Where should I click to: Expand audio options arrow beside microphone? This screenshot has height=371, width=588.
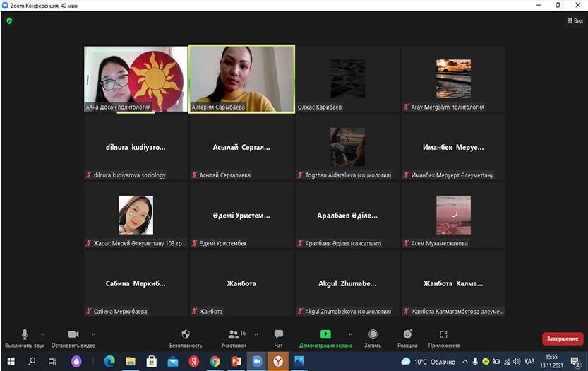pyautogui.click(x=43, y=334)
